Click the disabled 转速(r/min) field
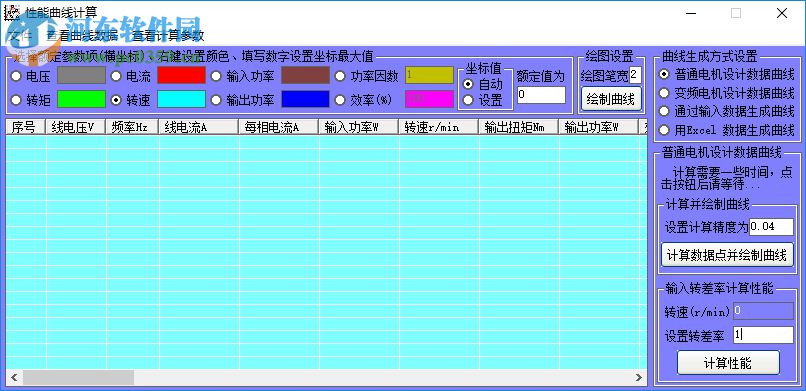This screenshot has height=391, width=806. pyautogui.click(x=763, y=311)
